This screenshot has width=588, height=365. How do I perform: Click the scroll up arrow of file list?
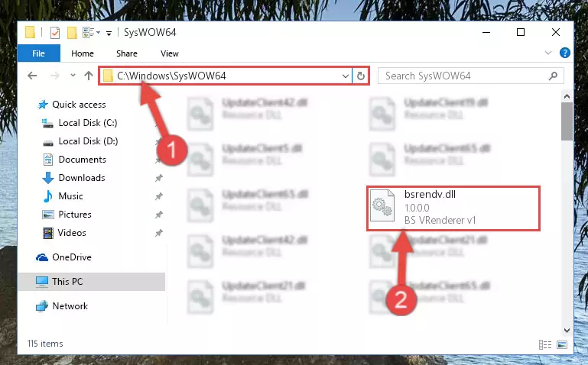(567, 96)
